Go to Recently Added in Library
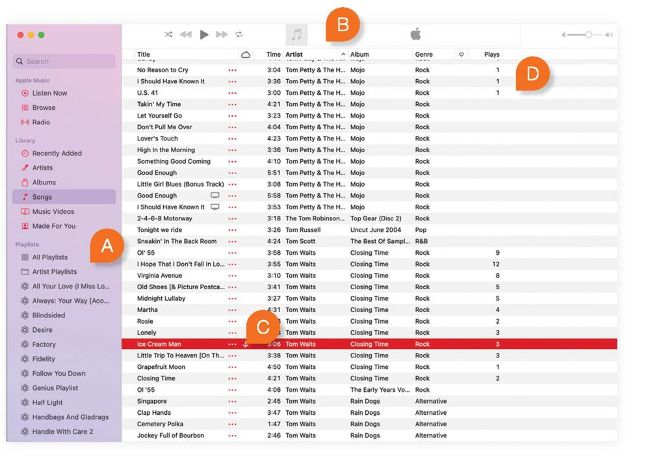 point(56,153)
